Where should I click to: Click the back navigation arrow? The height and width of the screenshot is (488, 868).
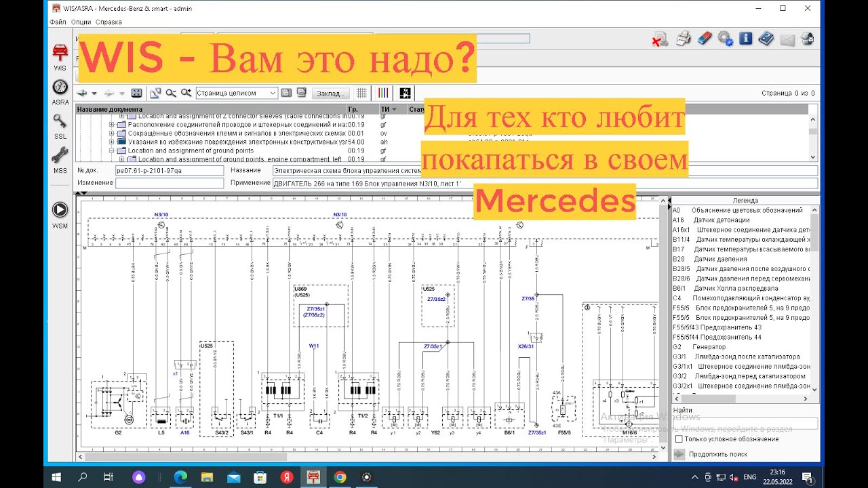[82, 93]
